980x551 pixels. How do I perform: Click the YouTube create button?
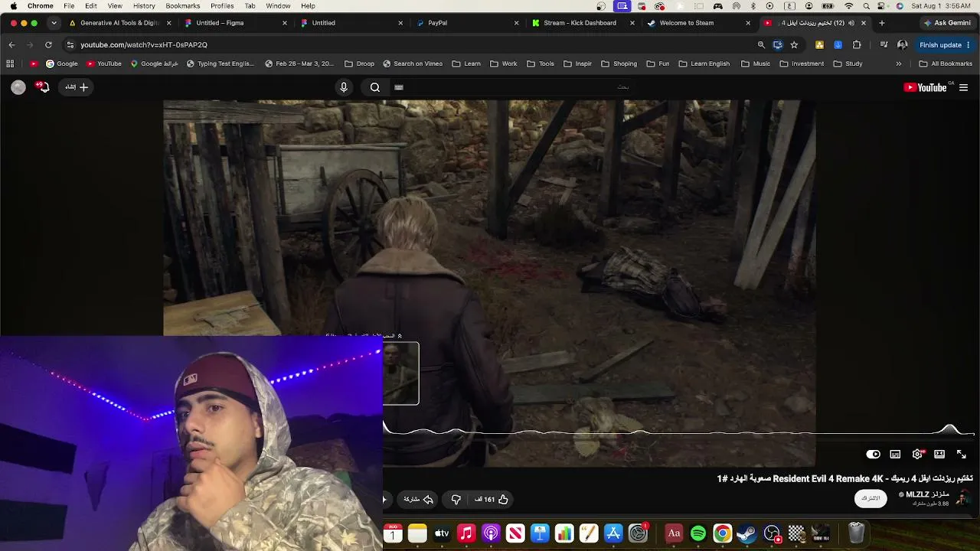pyautogui.click(x=76, y=87)
